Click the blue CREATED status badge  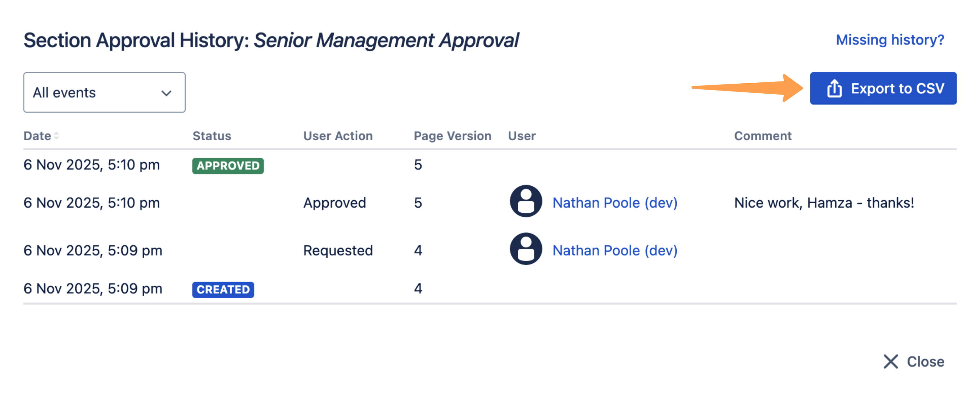pyautogui.click(x=223, y=290)
